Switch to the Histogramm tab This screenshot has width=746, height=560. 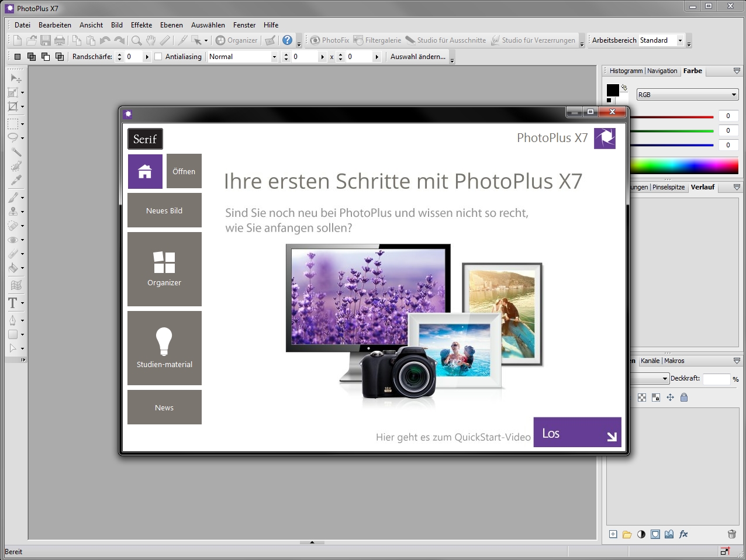626,71
